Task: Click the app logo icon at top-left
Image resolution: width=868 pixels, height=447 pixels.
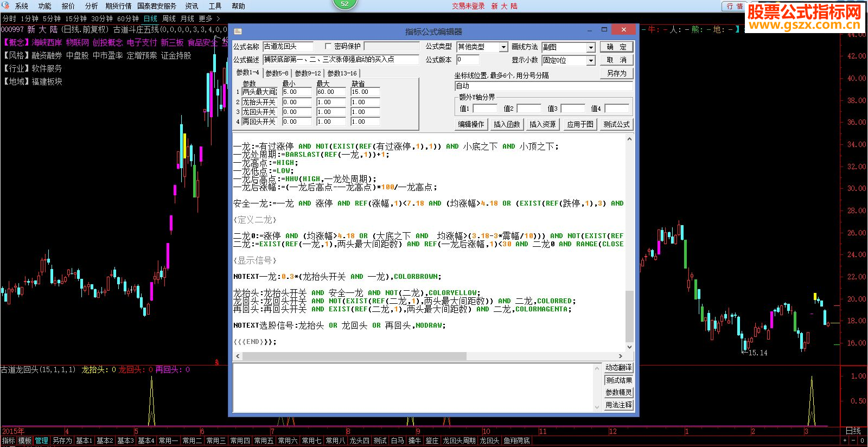Action: pos(7,6)
